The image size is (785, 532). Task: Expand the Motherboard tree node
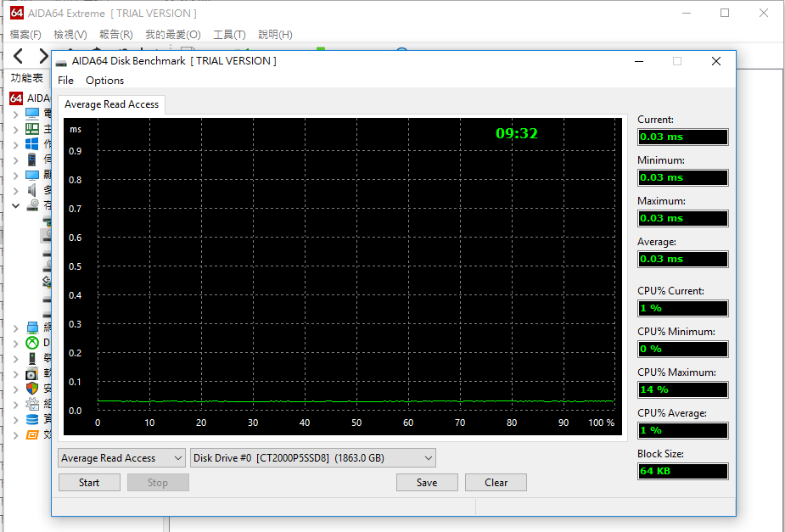(x=16, y=130)
